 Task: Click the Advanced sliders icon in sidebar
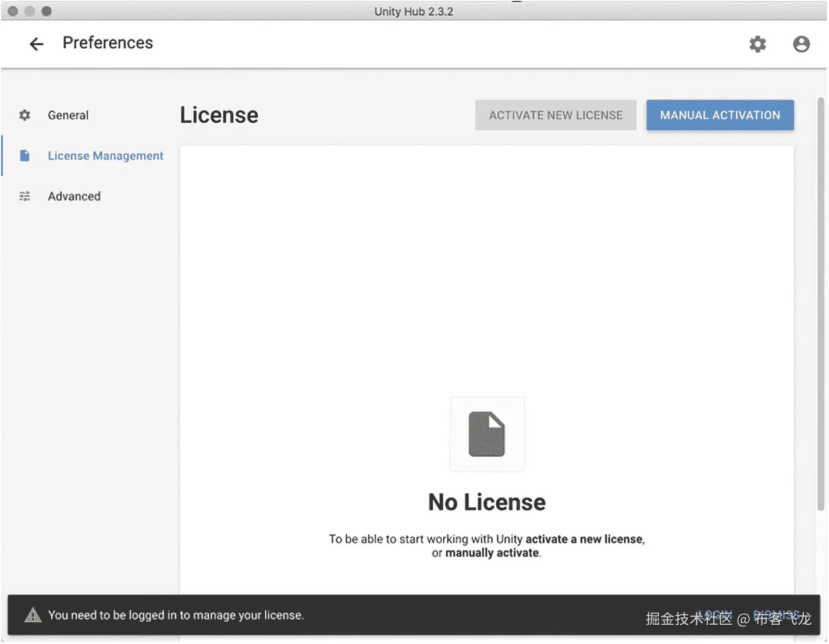pos(24,196)
